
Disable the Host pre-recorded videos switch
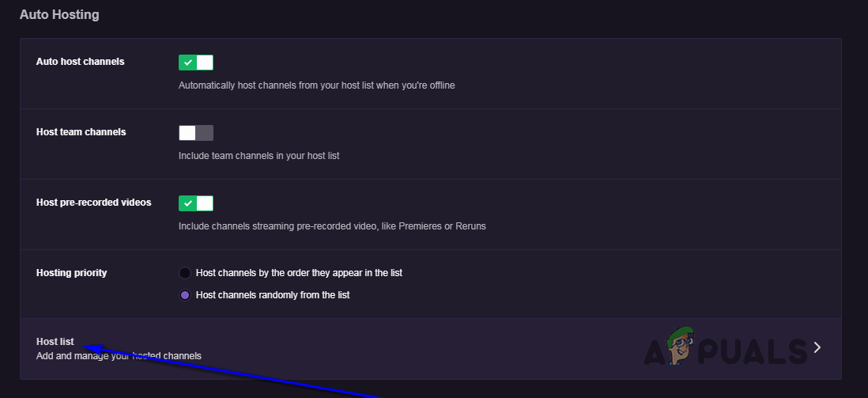[196, 203]
